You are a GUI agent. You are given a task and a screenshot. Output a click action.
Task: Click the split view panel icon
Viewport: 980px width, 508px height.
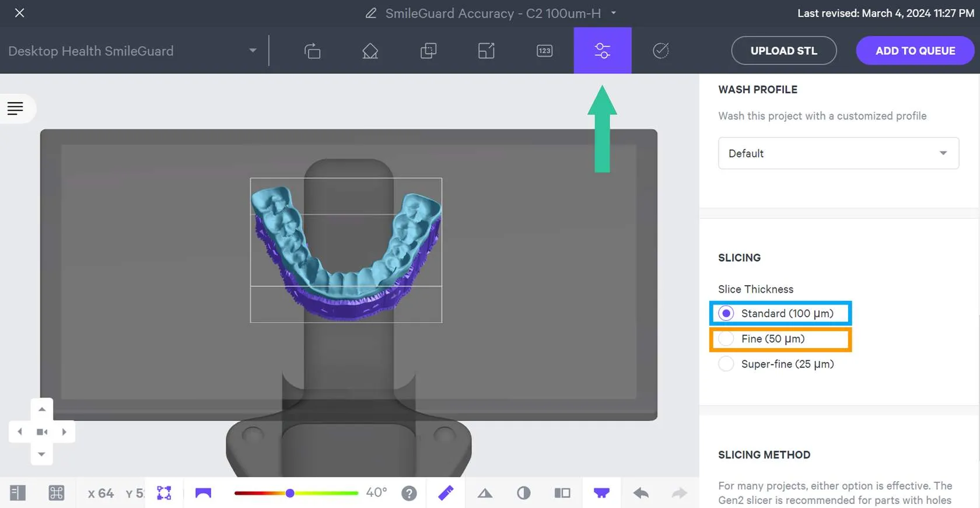coord(562,493)
